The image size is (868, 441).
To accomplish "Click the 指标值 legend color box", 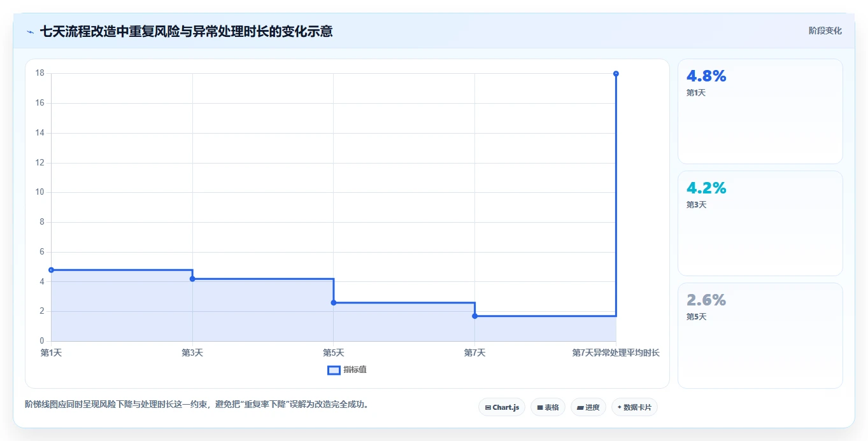I will 334,370.
